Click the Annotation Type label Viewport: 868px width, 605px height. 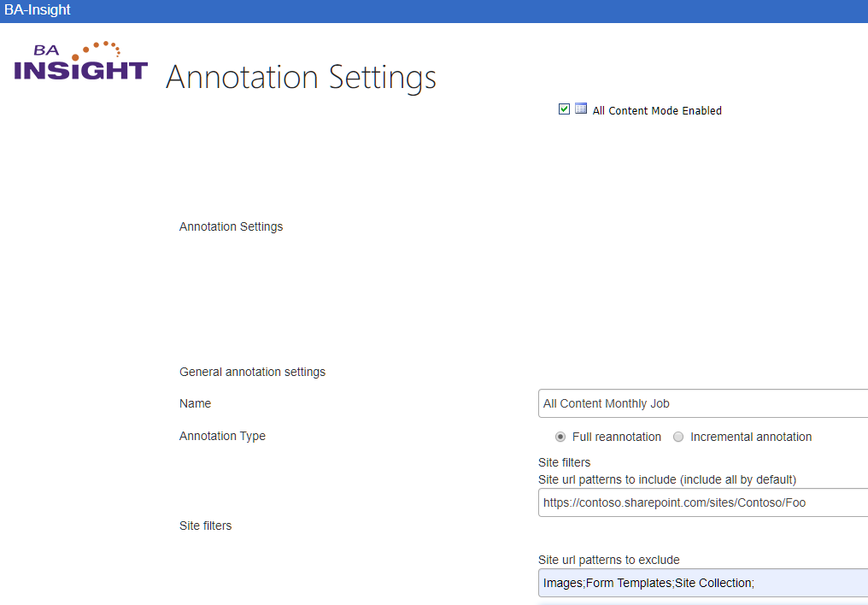222,436
